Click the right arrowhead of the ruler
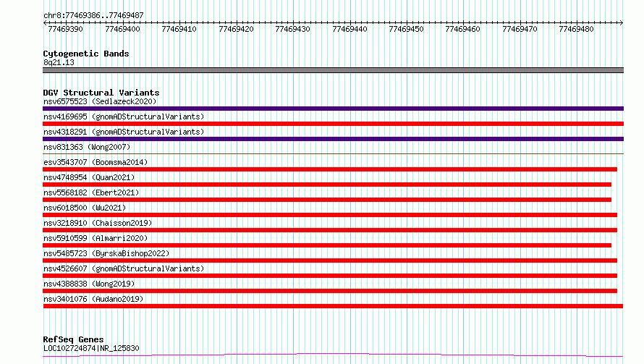This screenshot has width=644, height=364. [x=622, y=23]
